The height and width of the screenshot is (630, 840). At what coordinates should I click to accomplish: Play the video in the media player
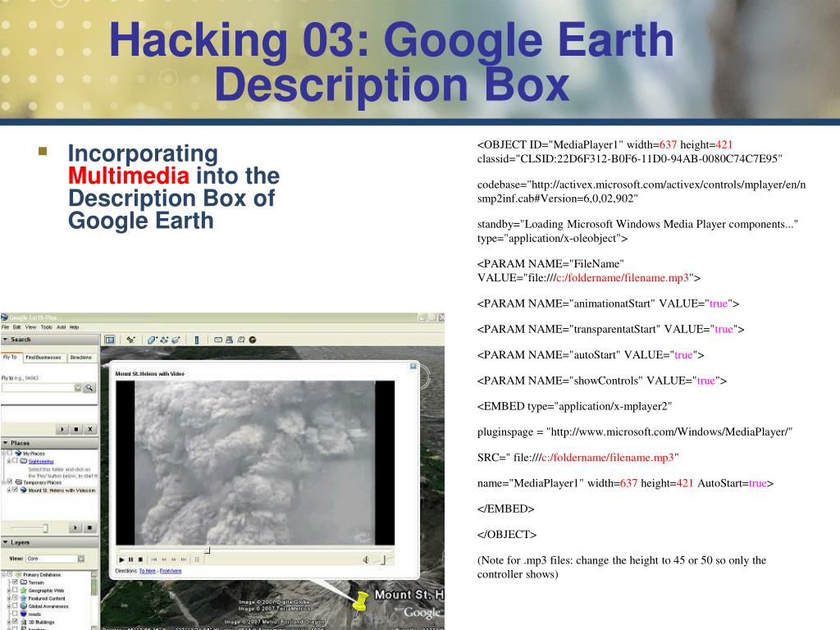121,559
